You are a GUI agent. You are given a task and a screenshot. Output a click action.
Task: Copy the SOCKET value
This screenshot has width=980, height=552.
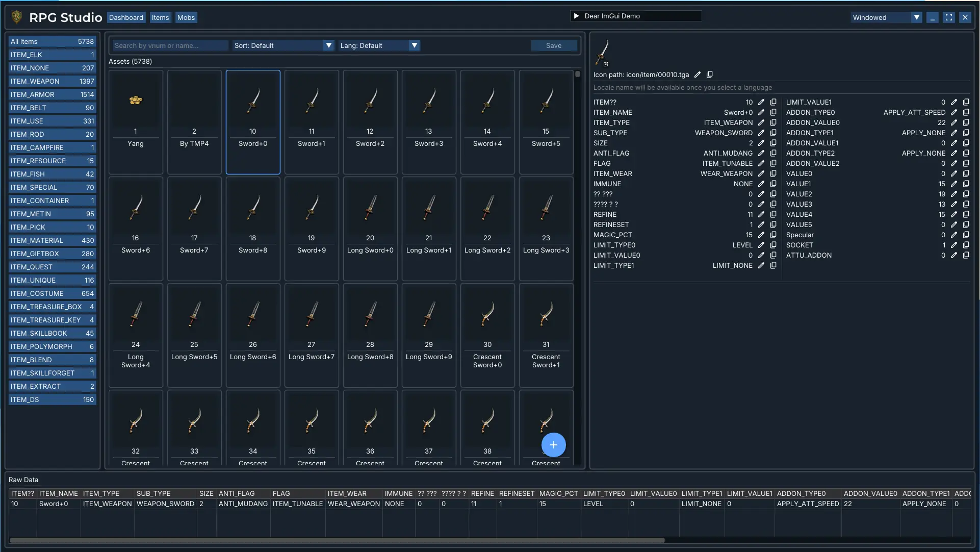coord(966,245)
